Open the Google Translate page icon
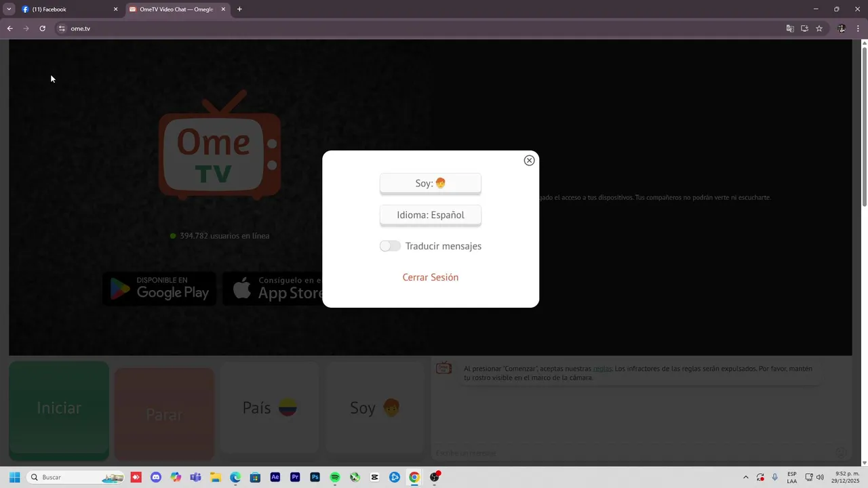Viewport: 868px width, 488px height. [x=790, y=28]
